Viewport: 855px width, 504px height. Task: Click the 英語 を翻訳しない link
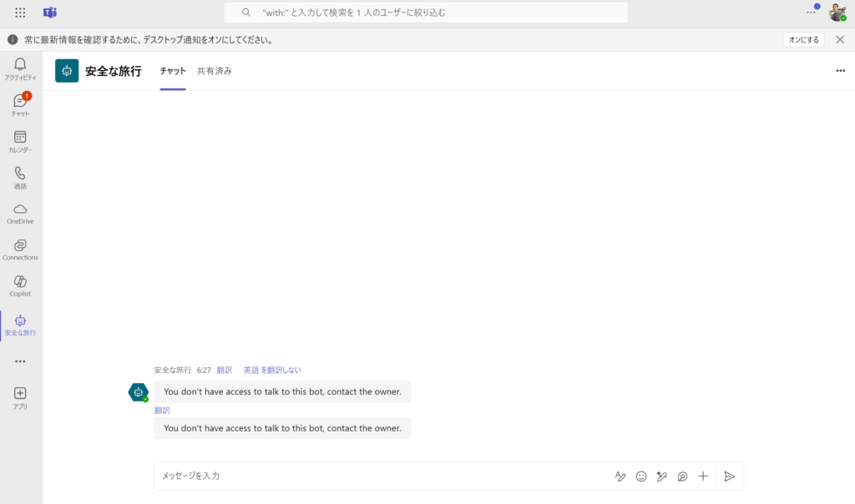click(x=272, y=370)
